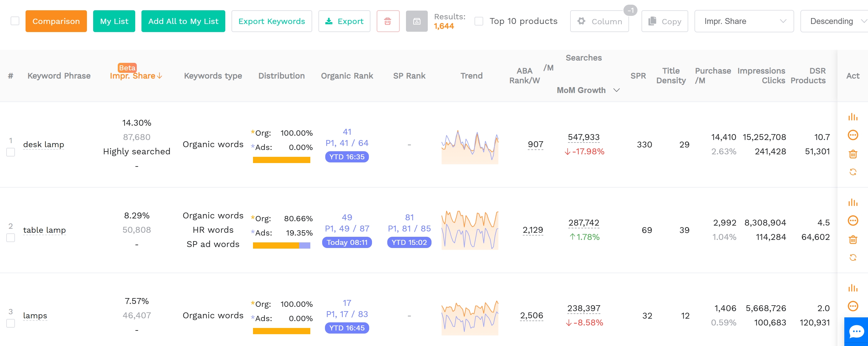Open bar chart icon for lamps row
The height and width of the screenshot is (346, 868).
[852, 288]
